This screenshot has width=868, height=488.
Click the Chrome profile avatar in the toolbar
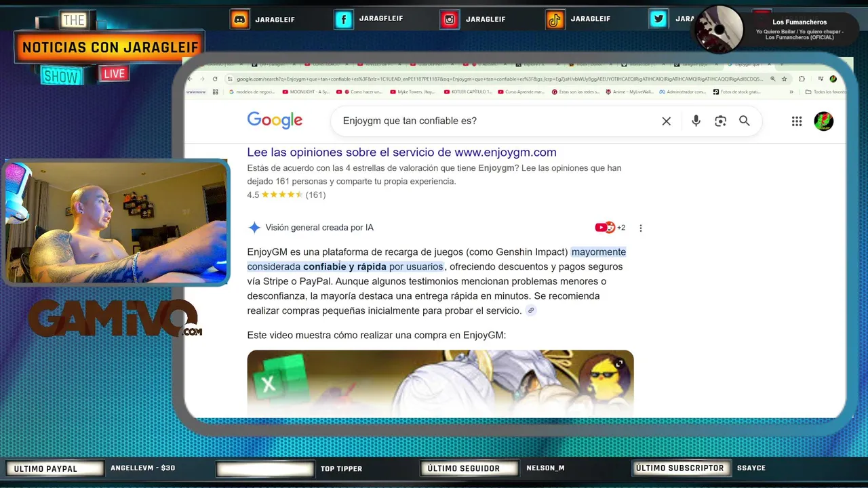click(x=833, y=79)
